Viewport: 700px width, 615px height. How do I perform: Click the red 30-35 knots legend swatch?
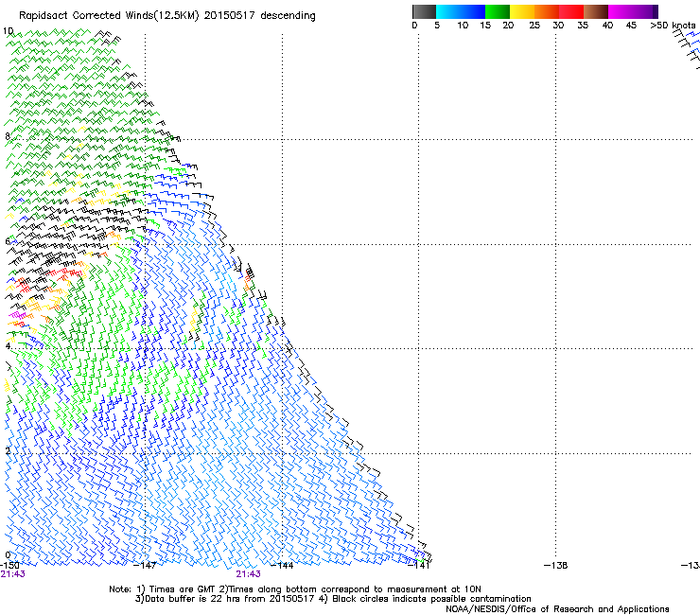[571, 11]
